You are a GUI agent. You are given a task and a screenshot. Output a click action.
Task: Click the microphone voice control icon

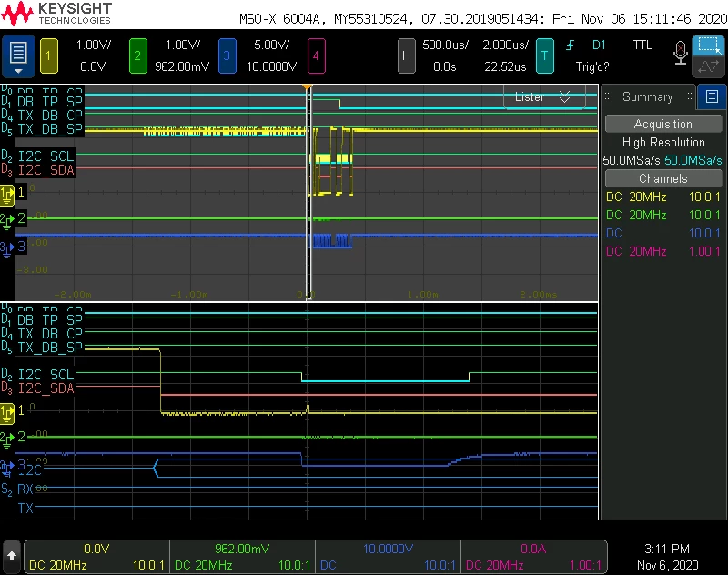click(680, 52)
